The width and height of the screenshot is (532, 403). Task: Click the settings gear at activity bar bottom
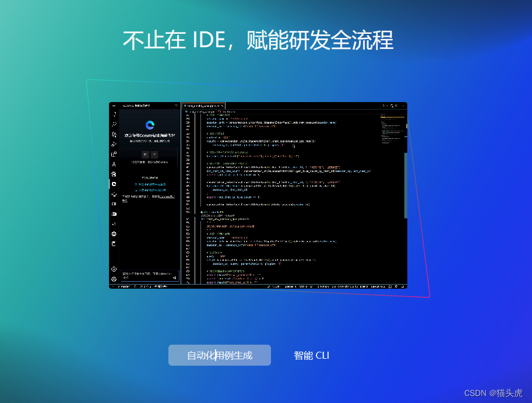click(x=114, y=278)
